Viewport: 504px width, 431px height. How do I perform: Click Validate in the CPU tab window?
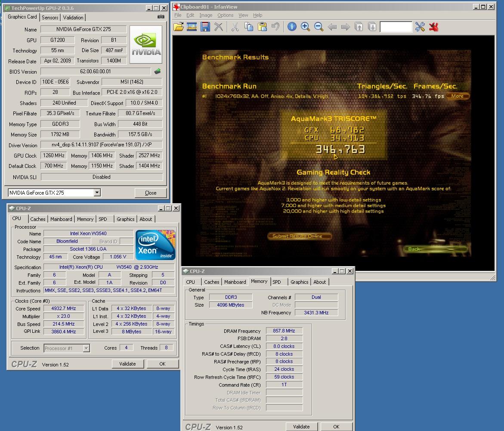coord(127,364)
